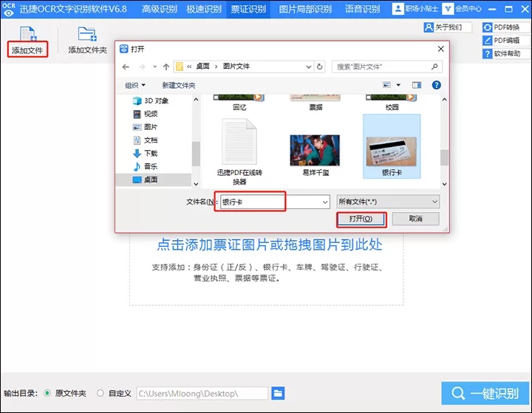
Task: Open 会员中心 member center
Action: 462,8
